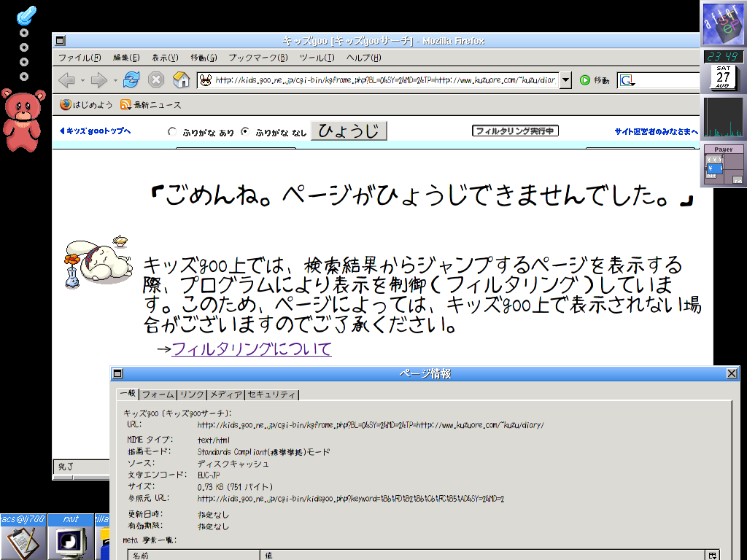Open the URL bar history dropdown

(x=565, y=80)
